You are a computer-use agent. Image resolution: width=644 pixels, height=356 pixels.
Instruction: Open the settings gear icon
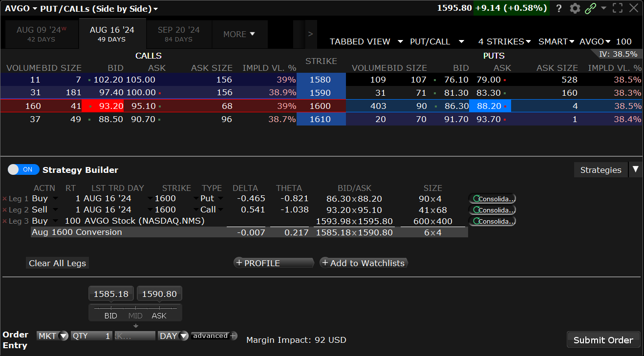pyautogui.click(x=575, y=8)
